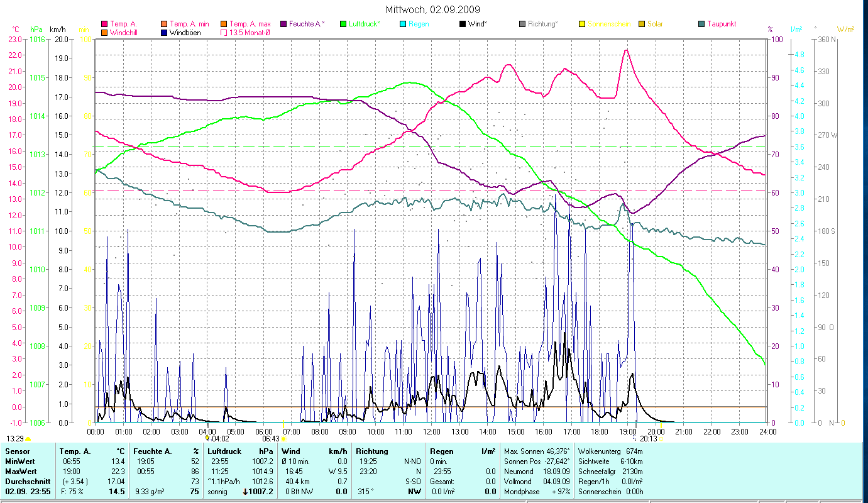Screen dimensions: 868x503
Task: Select the Feuchte A.* legend label
Action: [307, 24]
